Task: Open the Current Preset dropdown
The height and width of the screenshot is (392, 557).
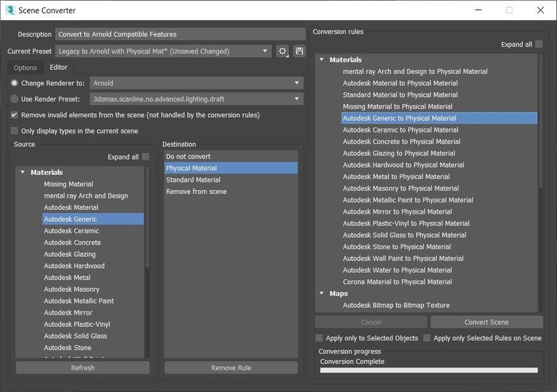Action: coord(163,51)
